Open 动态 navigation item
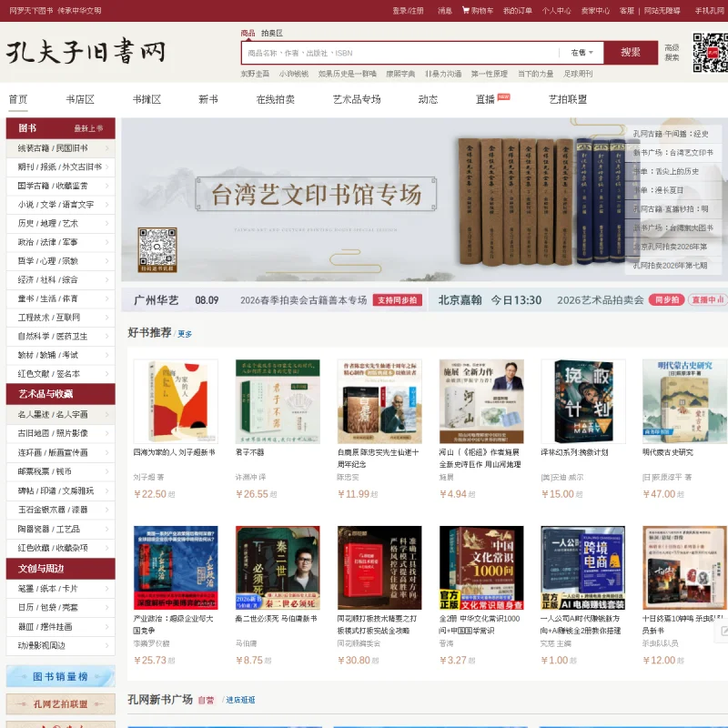The width and height of the screenshot is (728, 728). click(x=428, y=99)
